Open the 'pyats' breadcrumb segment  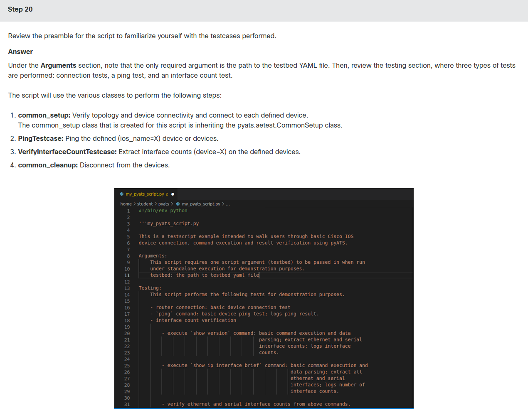pyautogui.click(x=164, y=204)
